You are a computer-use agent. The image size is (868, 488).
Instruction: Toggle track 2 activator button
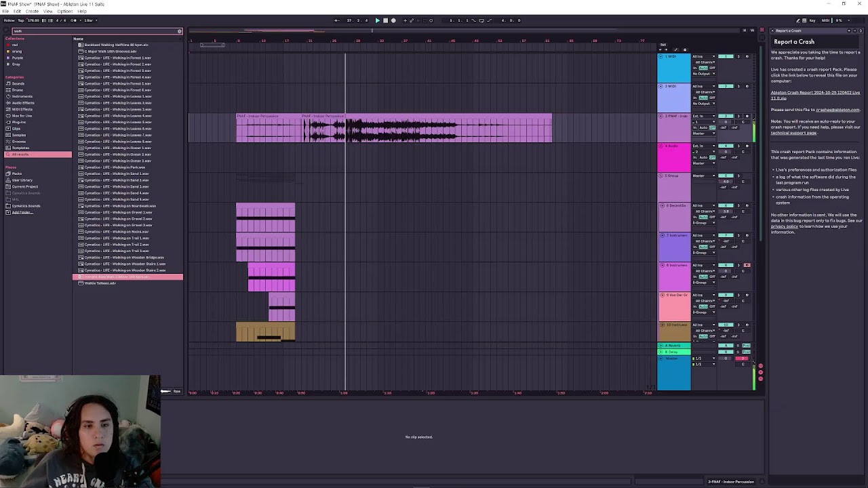[726, 86]
